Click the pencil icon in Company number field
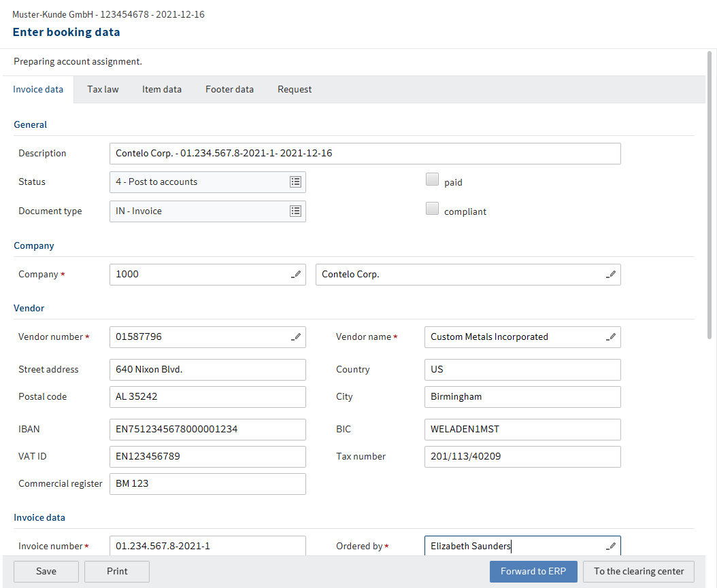This screenshot has height=588, width=717. pos(296,275)
